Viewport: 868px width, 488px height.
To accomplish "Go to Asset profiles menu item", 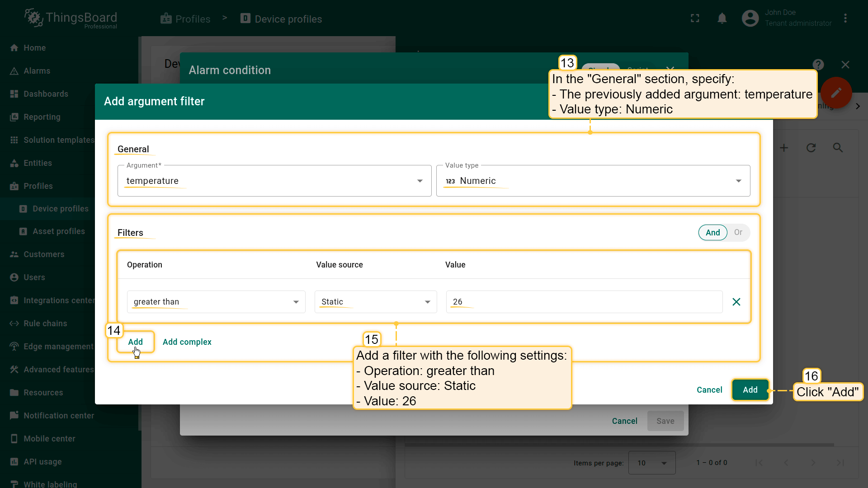I will pyautogui.click(x=58, y=231).
